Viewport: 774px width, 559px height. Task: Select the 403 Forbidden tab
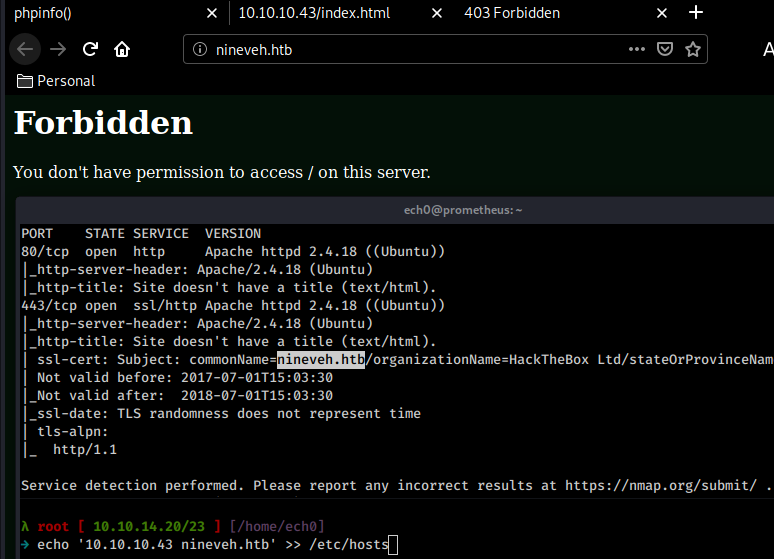(540, 13)
